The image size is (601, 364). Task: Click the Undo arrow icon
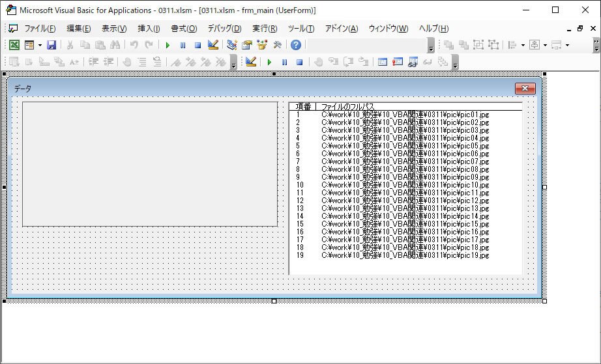(134, 45)
